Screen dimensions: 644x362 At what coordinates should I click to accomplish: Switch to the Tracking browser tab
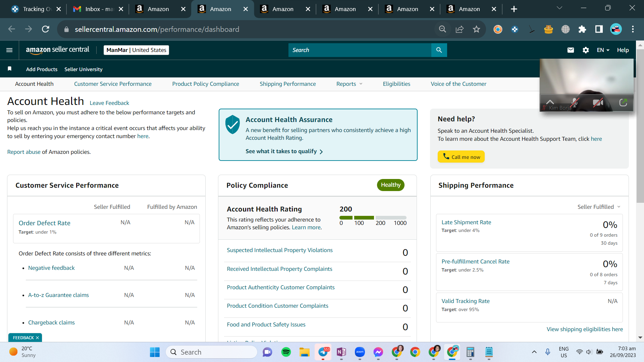click(36, 9)
